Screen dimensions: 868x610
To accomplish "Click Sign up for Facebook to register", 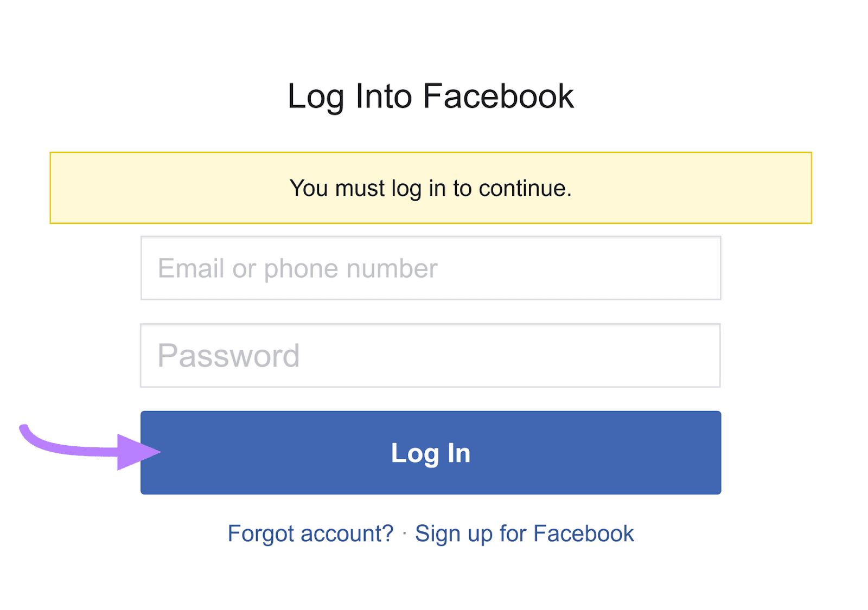I will (524, 533).
